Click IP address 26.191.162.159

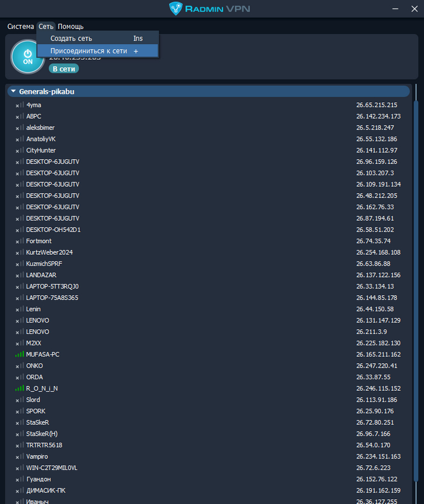point(379,491)
